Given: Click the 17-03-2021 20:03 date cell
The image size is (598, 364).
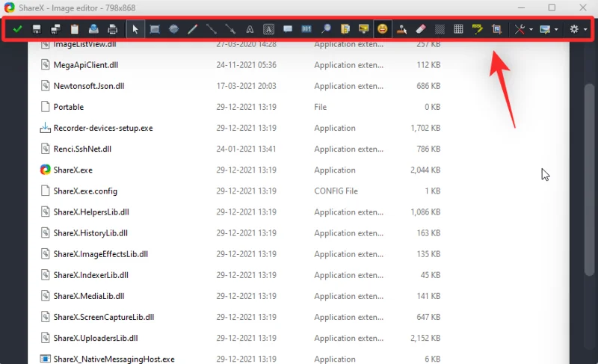Looking at the screenshot, I should (247, 86).
